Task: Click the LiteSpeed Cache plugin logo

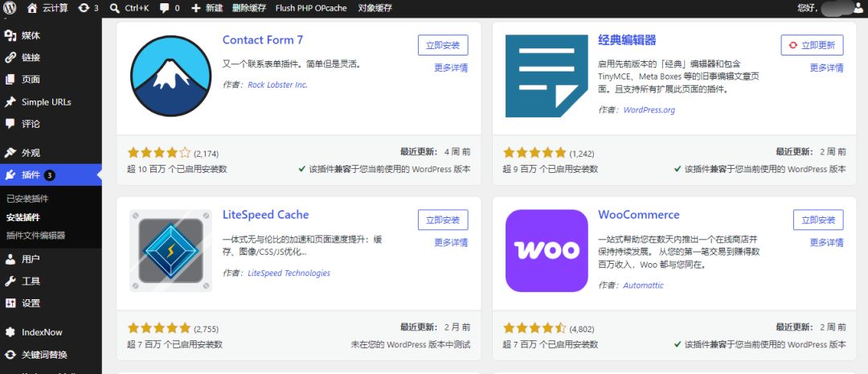Action: 170,250
